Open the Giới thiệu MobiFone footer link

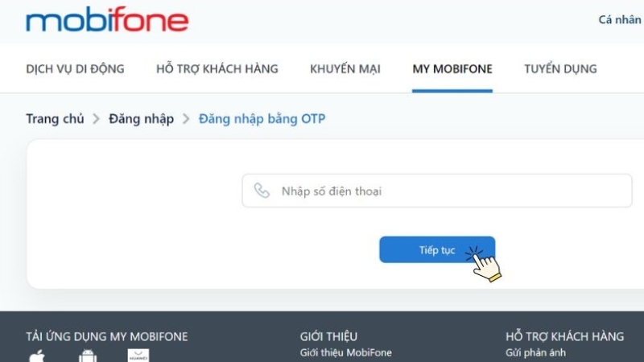click(x=346, y=352)
